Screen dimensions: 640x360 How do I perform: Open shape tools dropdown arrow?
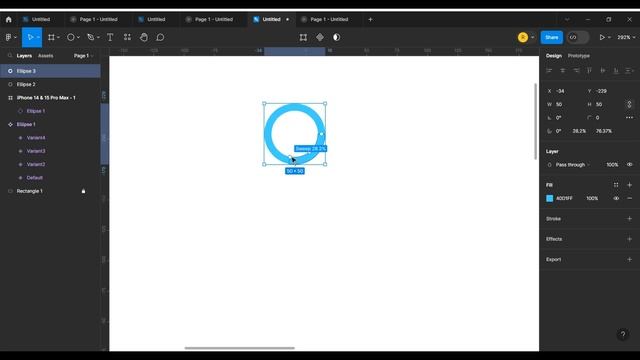[x=78, y=37]
